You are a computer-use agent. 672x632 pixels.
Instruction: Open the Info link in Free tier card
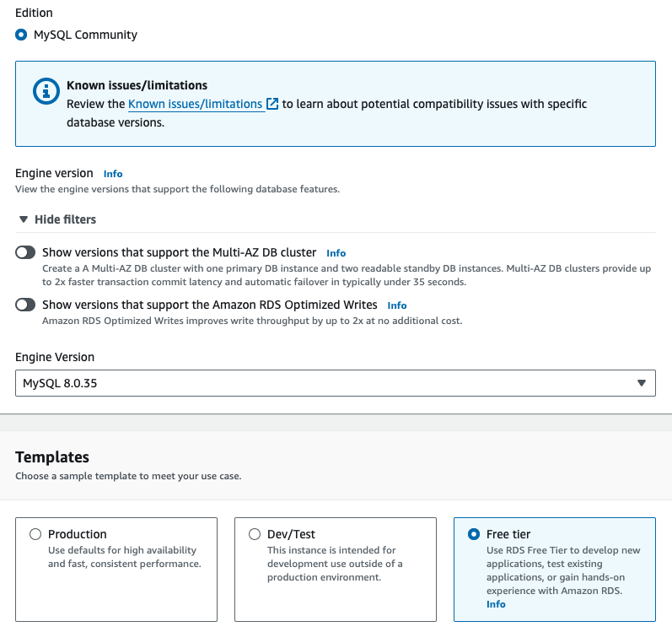pyautogui.click(x=496, y=604)
